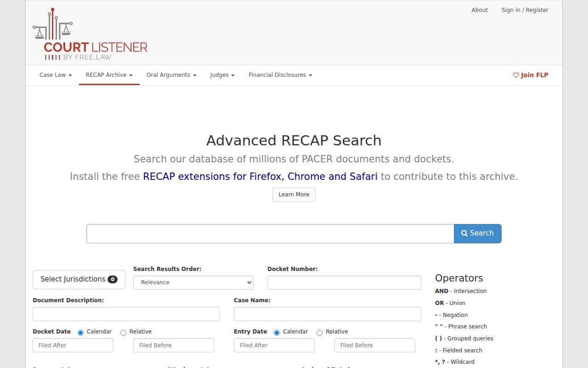Click the Wildcard operator text

pyautogui.click(x=455, y=362)
